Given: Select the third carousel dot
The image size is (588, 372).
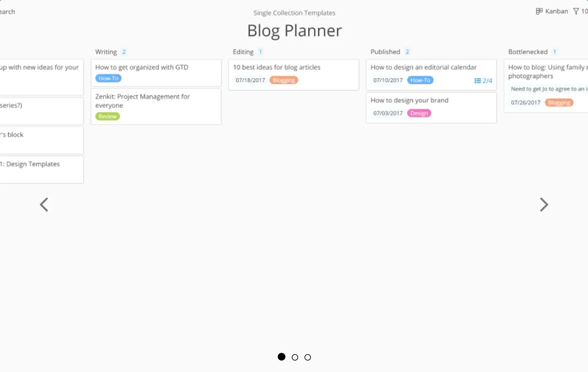Looking at the screenshot, I should 308,357.
